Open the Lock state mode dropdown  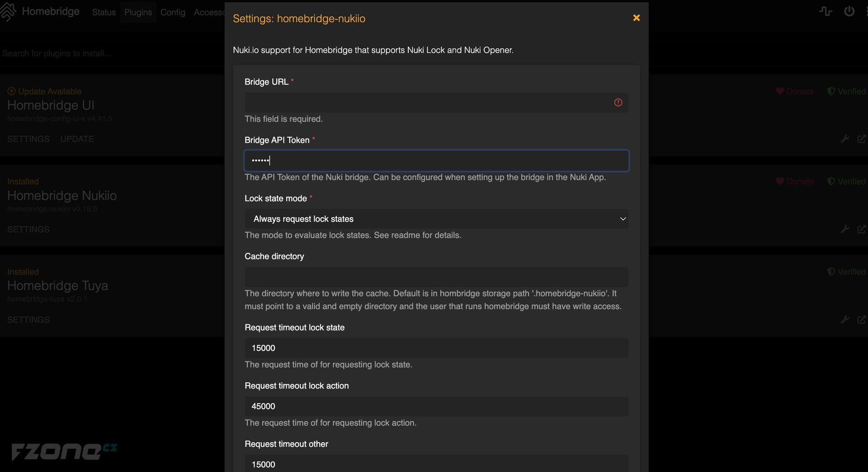tap(436, 219)
